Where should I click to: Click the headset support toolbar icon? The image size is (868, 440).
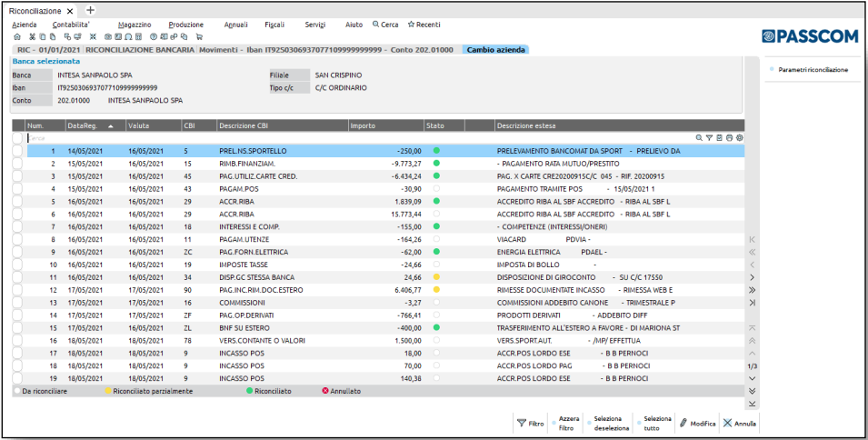click(x=128, y=36)
